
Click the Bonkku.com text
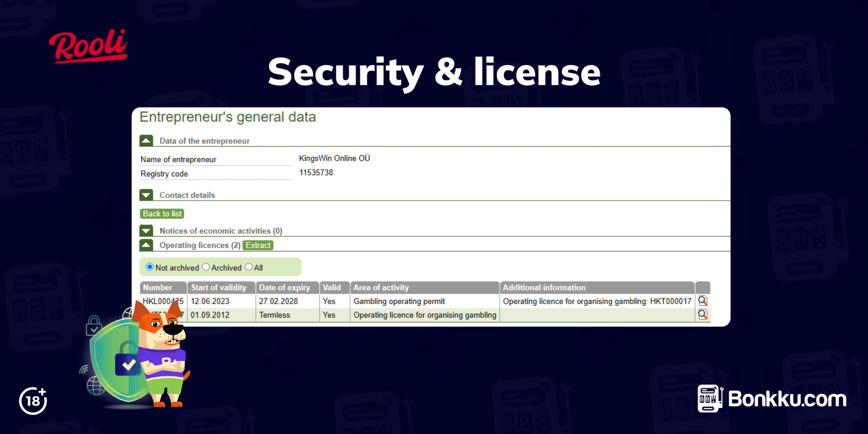click(787, 399)
